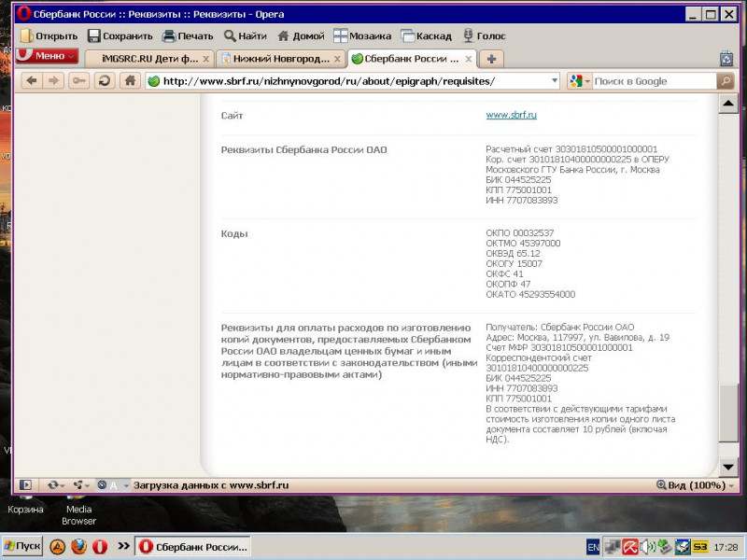Switch to the Нижний Новгород tab
The height and width of the screenshot is (560, 747).
coord(280,59)
